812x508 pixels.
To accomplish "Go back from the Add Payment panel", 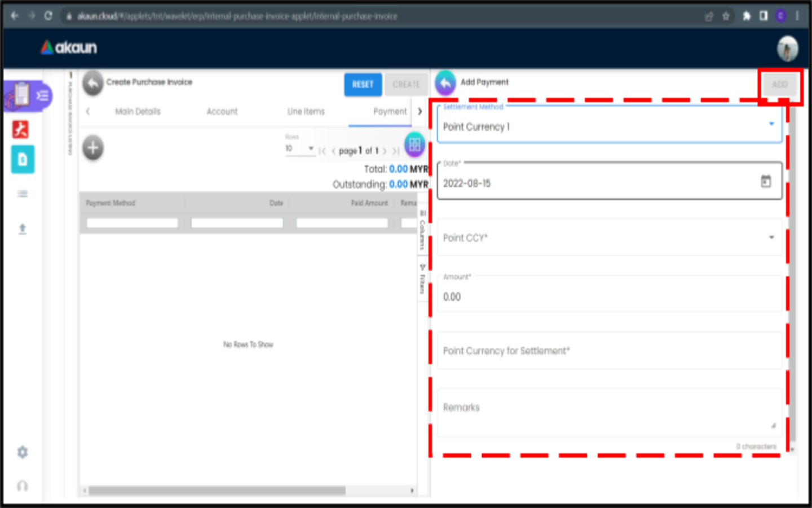I will [445, 84].
